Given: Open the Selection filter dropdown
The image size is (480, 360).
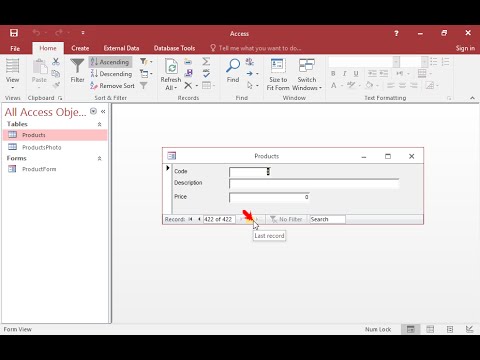Looking at the screenshot, I should 146,62.
